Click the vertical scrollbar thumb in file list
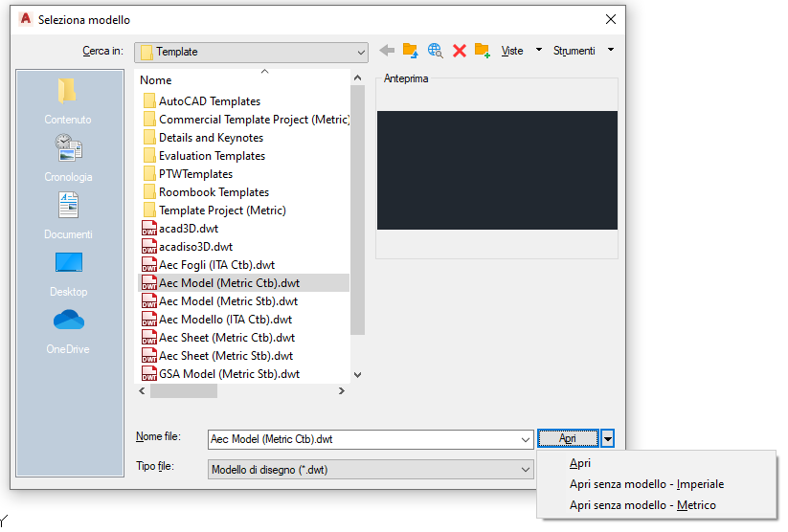This screenshot has height=532, width=788. click(357, 210)
